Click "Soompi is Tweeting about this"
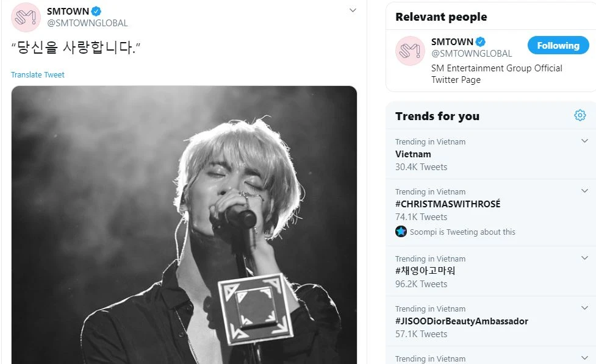The width and height of the screenshot is (596, 364). (x=463, y=232)
